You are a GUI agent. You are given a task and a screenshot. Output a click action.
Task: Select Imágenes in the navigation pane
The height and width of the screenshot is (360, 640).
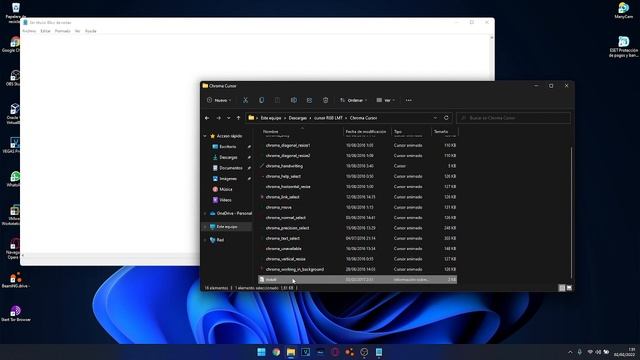tap(228, 178)
